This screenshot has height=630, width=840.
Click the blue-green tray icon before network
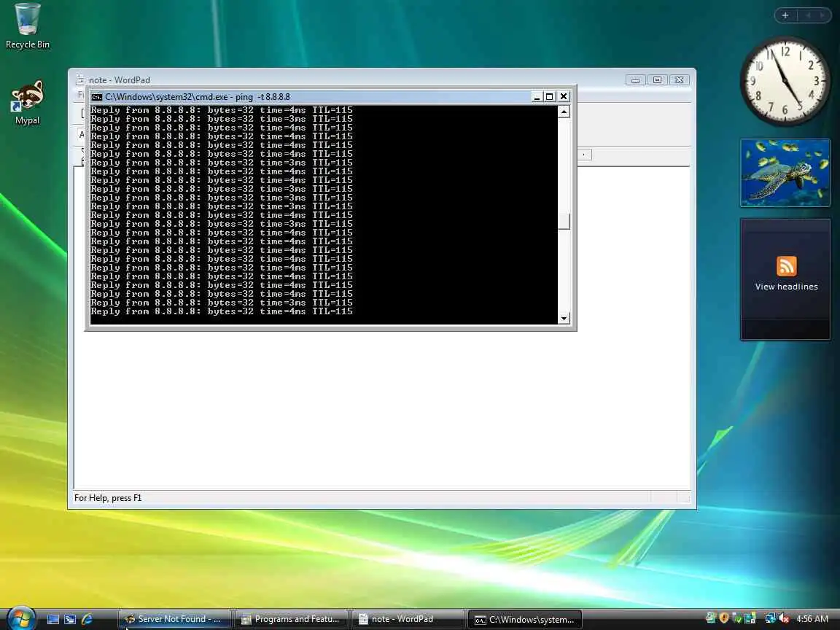(750, 618)
